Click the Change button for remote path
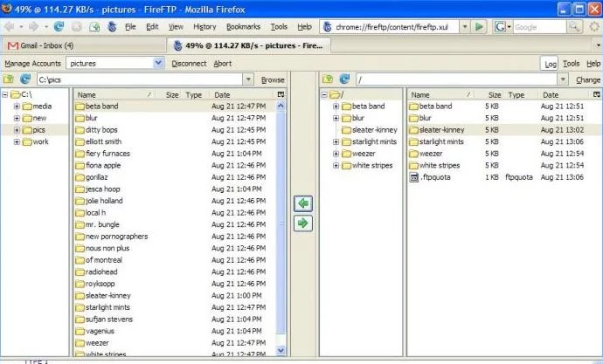The image size is (603, 364). (x=588, y=79)
